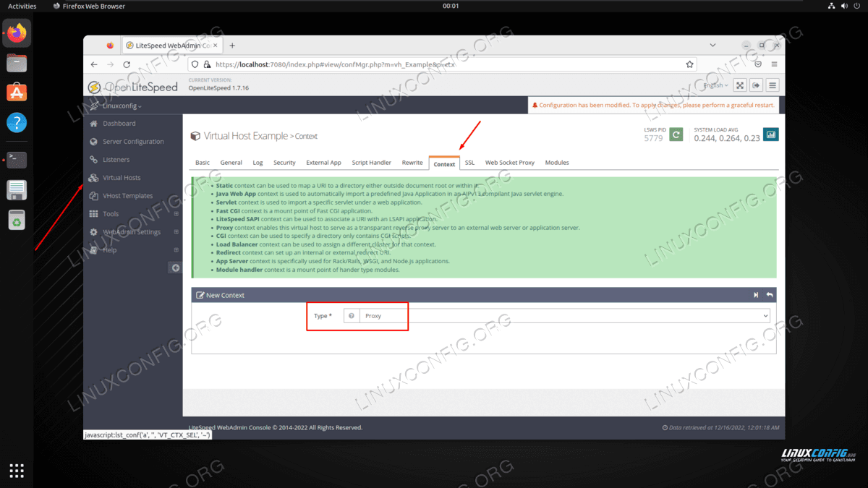Toggle full screen in WebAdmin header

(x=740, y=85)
